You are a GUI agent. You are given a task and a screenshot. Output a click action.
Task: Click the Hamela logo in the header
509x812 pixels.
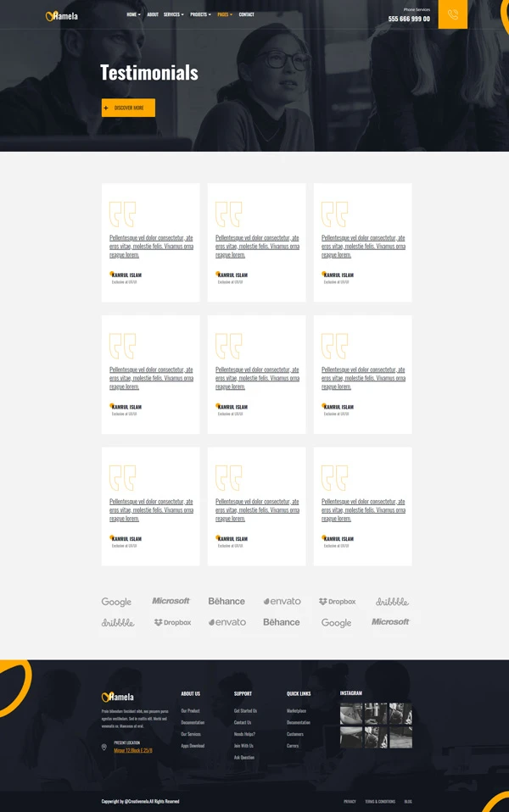pyautogui.click(x=62, y=15)
